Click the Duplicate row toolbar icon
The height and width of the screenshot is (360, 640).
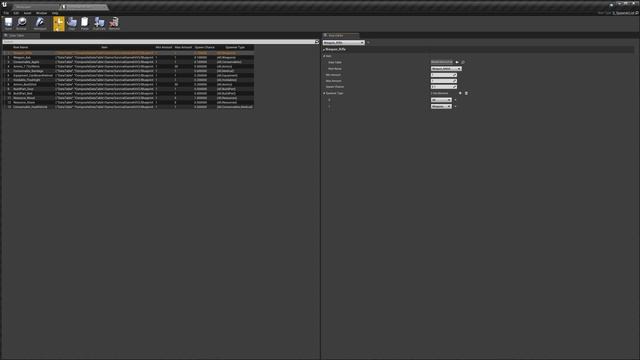pyautogui.click(x=99, y=23)
